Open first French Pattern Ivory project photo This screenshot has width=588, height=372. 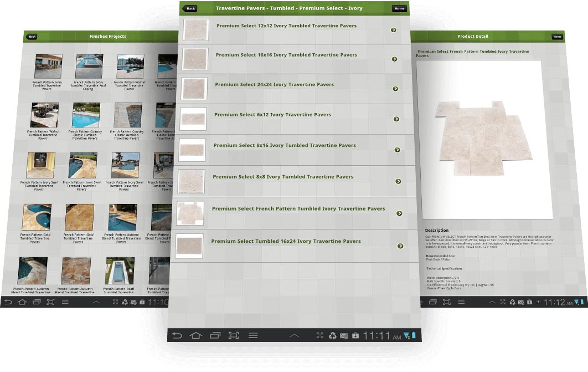(48, 67)
